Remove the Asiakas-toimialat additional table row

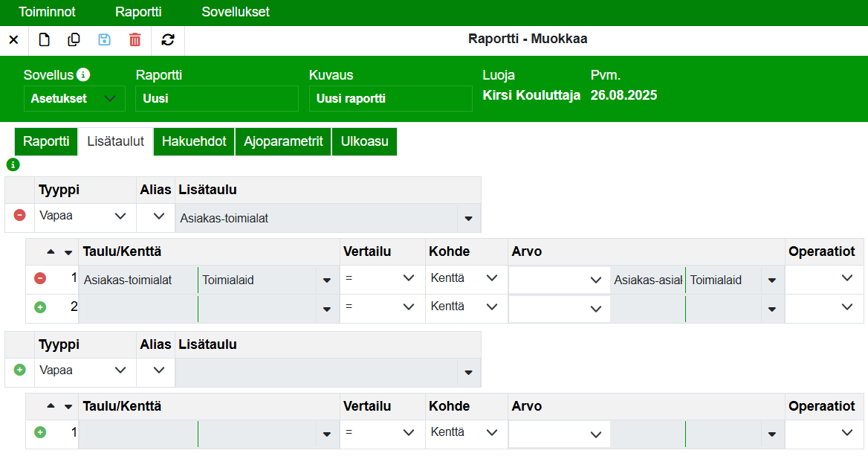20,215
